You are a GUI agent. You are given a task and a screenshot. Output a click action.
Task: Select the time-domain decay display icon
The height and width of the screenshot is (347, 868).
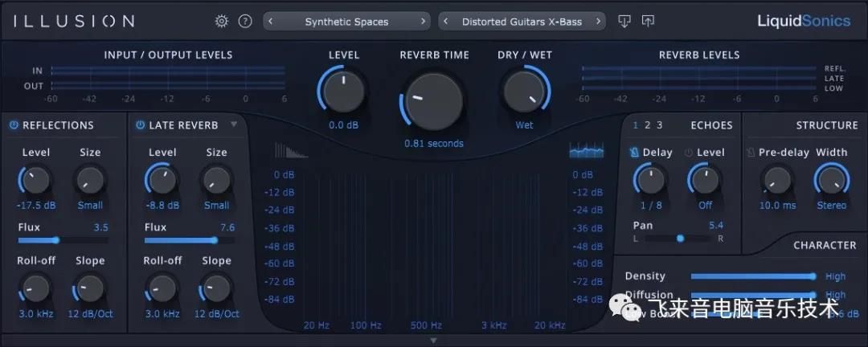coord(291,150)
